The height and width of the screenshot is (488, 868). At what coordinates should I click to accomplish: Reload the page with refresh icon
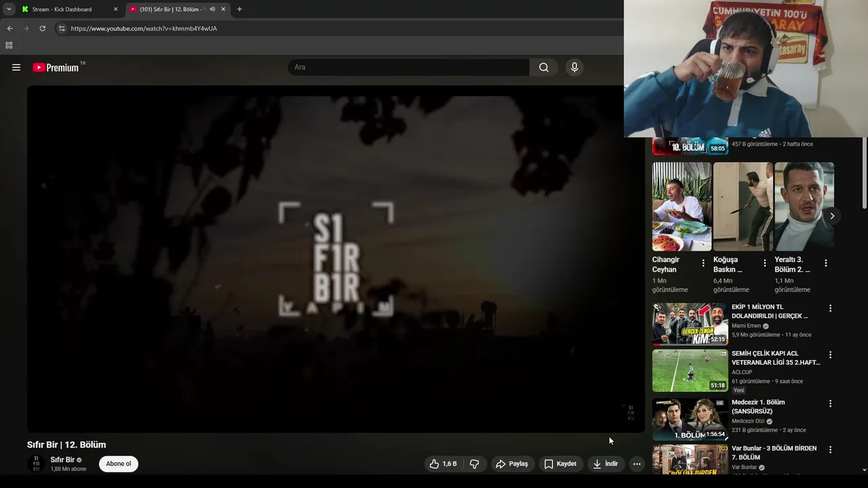pos(42,28)
